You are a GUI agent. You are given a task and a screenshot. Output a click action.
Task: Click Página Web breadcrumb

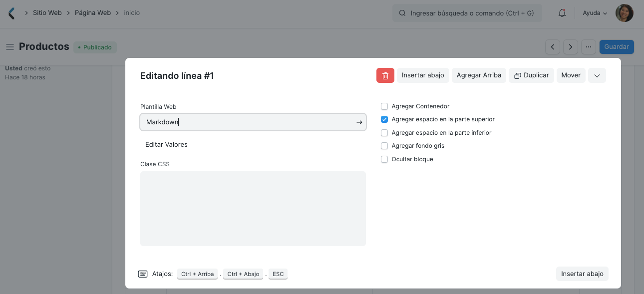pyautogui.click(x=93, y=13)
